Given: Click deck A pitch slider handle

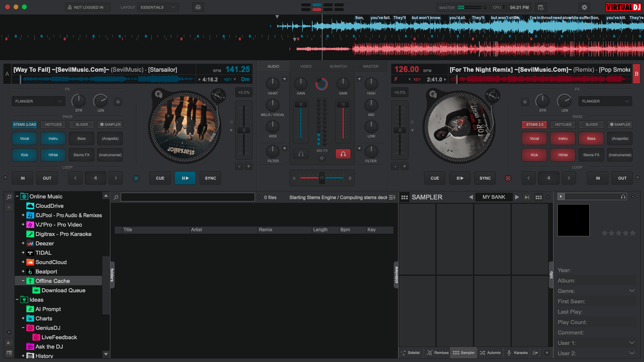Looking at the screenshot, I should point(244,130).
